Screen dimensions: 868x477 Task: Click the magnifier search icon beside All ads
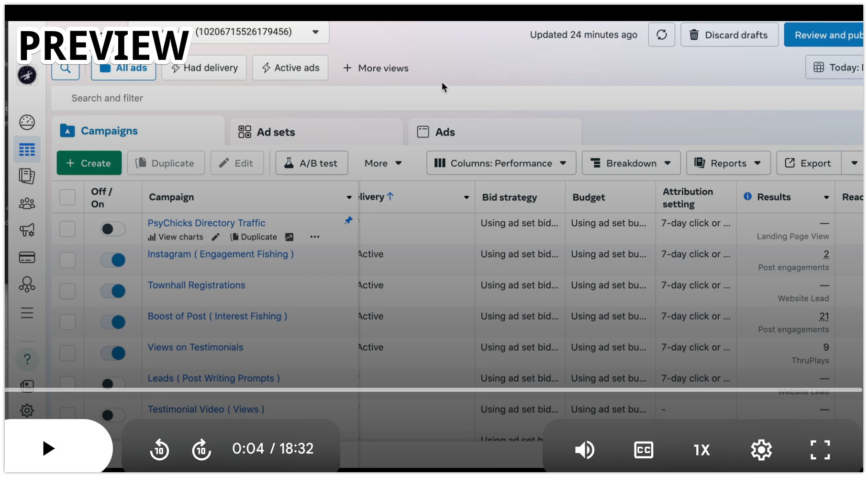66,68
